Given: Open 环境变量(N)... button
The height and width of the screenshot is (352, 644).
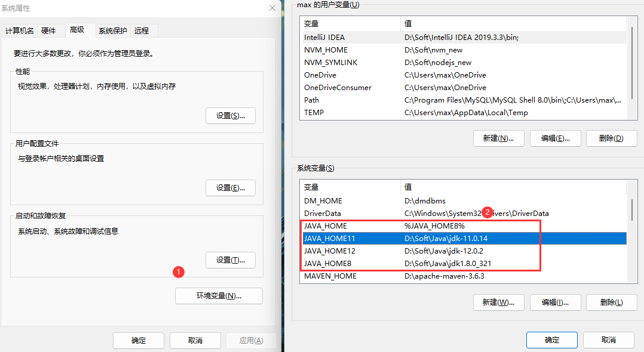Looking at the screenshot, I should click(x=219, y=296).
